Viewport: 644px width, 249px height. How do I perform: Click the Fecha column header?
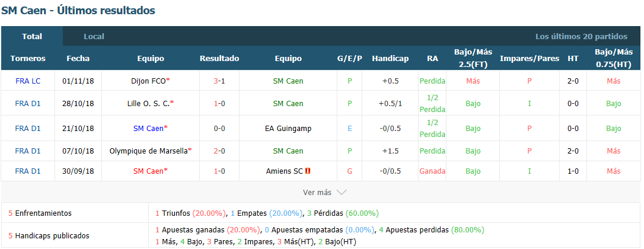point(78,58)
